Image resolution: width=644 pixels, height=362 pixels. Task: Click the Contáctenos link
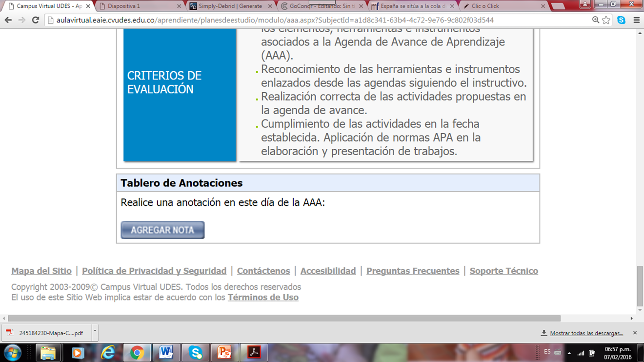tap(263, 271)
